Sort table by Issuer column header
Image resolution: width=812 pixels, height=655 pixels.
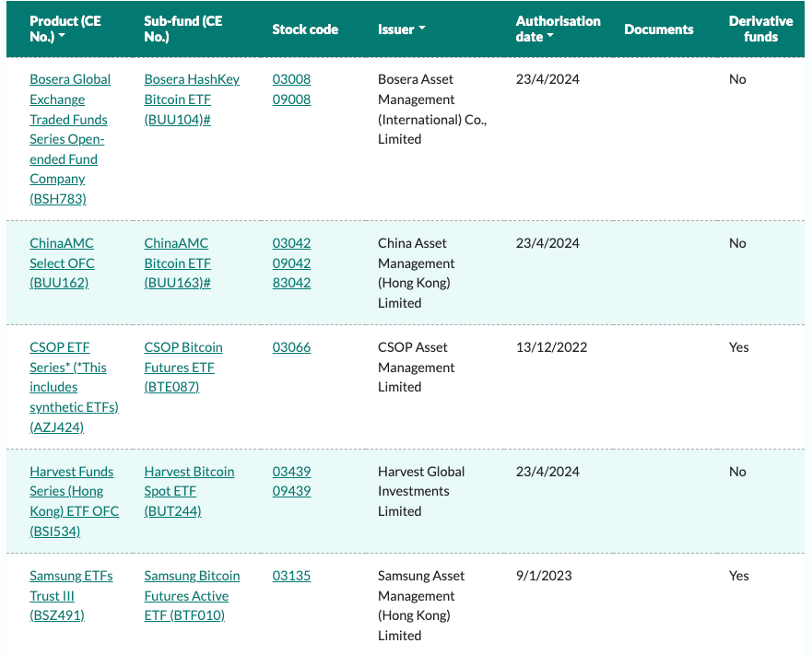click(401, 29)
